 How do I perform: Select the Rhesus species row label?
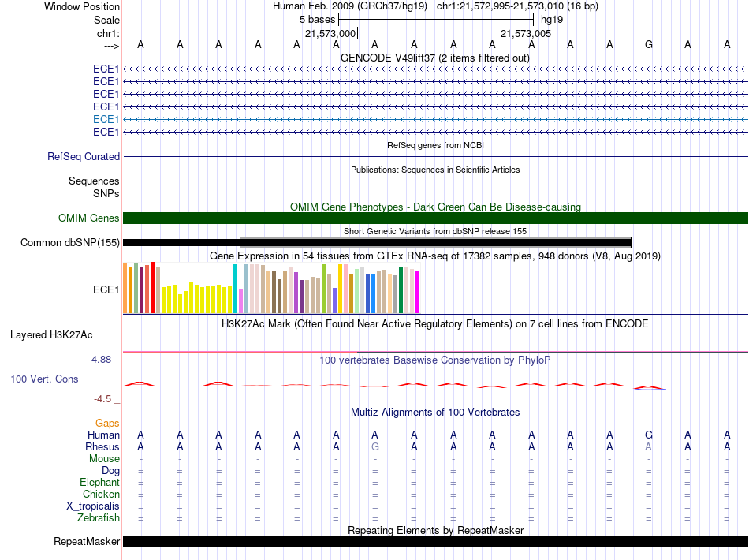(x=102, y=447)
